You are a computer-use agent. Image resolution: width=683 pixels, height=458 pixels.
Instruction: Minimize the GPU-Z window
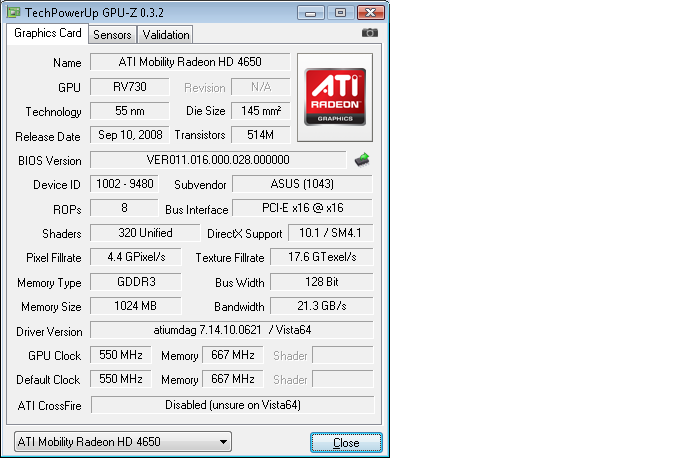311,13
